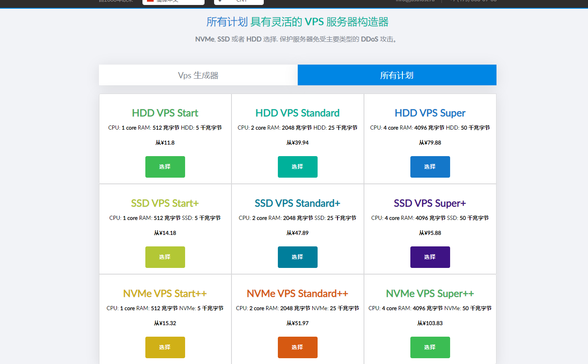
Task: Choose the HDD VPS Standard plan button
Action: [297, 167]
